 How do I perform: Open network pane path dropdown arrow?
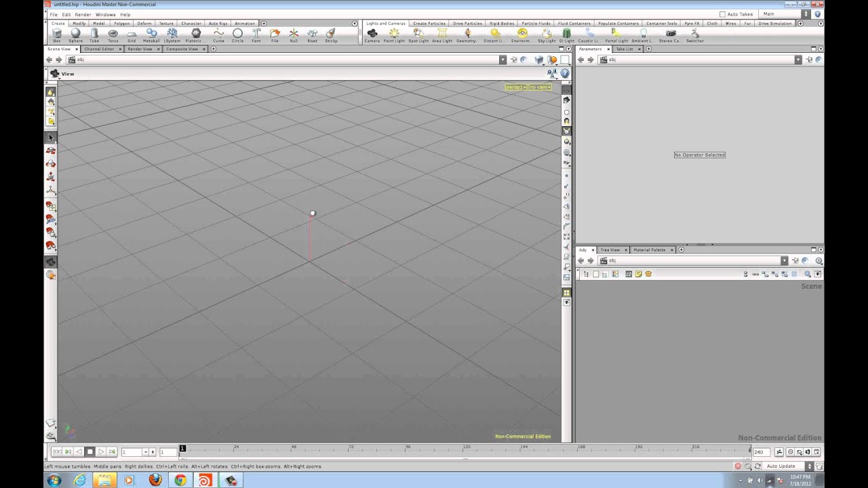coord(784,260)
